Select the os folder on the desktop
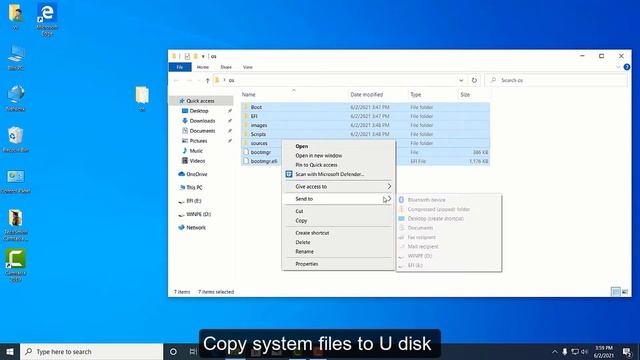The height and width of the screenshot is (360, 640). coord(142,98)
